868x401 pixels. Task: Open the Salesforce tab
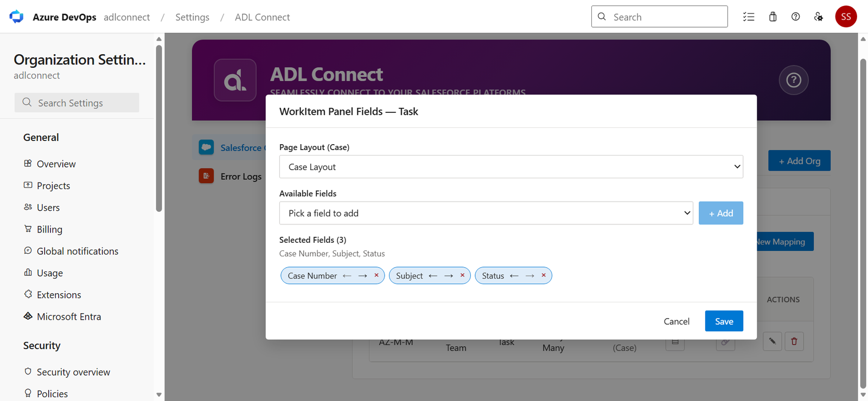(229, 147)
